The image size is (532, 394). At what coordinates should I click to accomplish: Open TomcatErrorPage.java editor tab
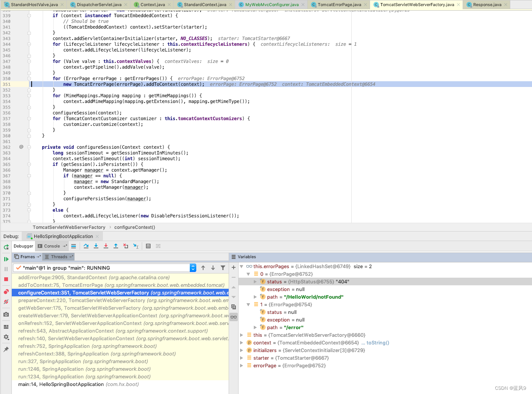340,5
